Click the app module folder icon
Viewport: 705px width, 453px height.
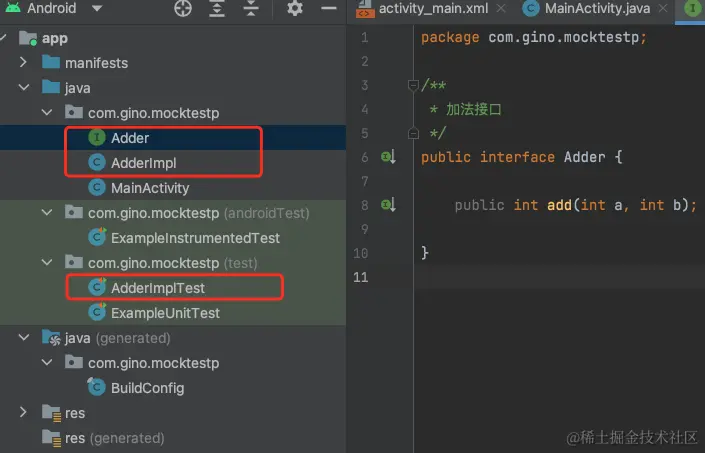(28, 38)
